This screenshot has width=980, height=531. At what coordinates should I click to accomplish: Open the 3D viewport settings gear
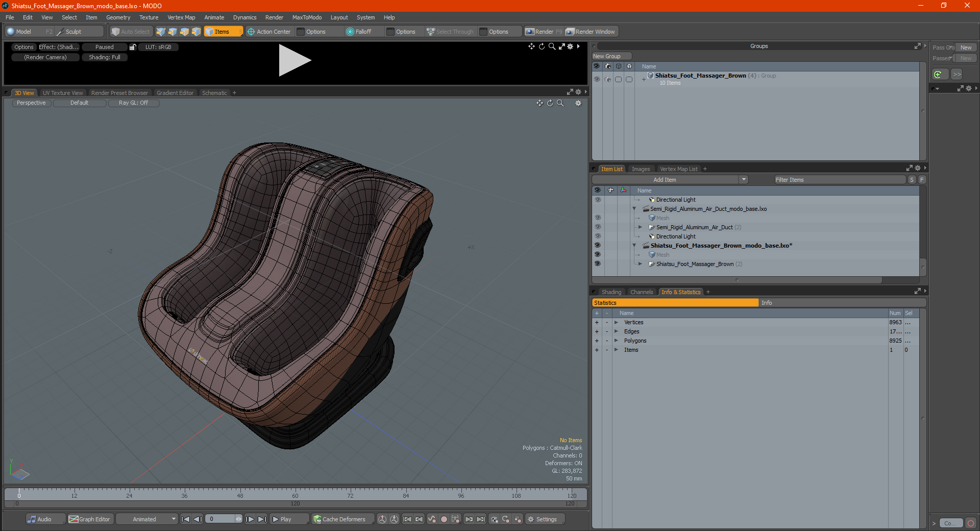[578, 103]
